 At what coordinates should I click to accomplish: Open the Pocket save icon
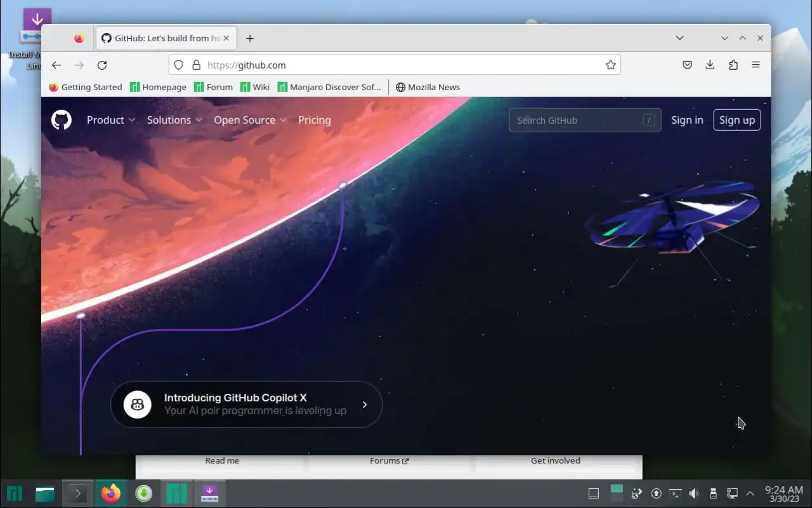687,65
